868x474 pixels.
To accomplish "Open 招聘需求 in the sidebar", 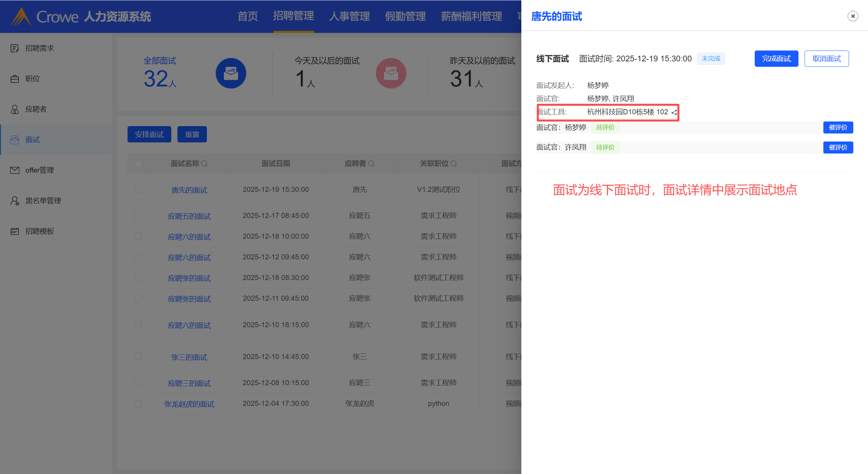I will (x=39, y=48).
